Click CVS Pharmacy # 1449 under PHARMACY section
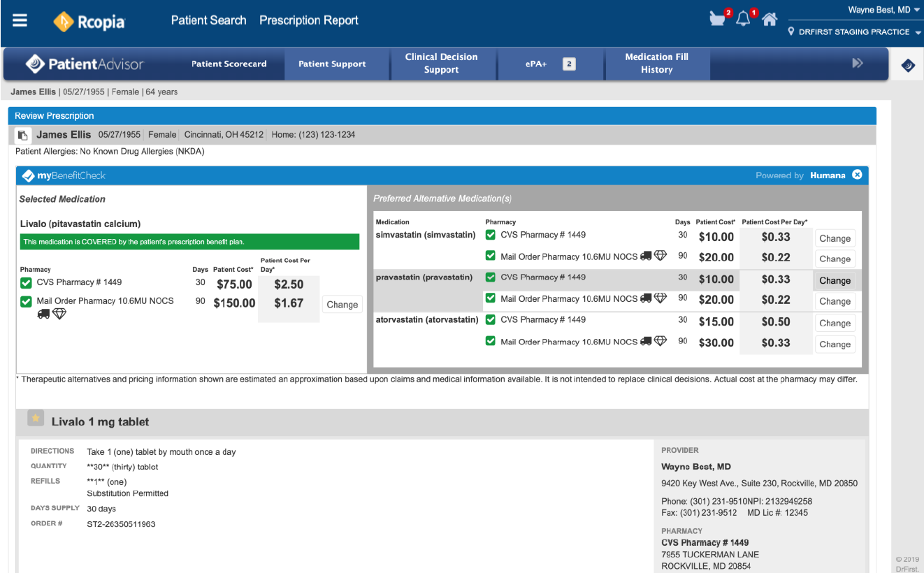 (705, 543)
